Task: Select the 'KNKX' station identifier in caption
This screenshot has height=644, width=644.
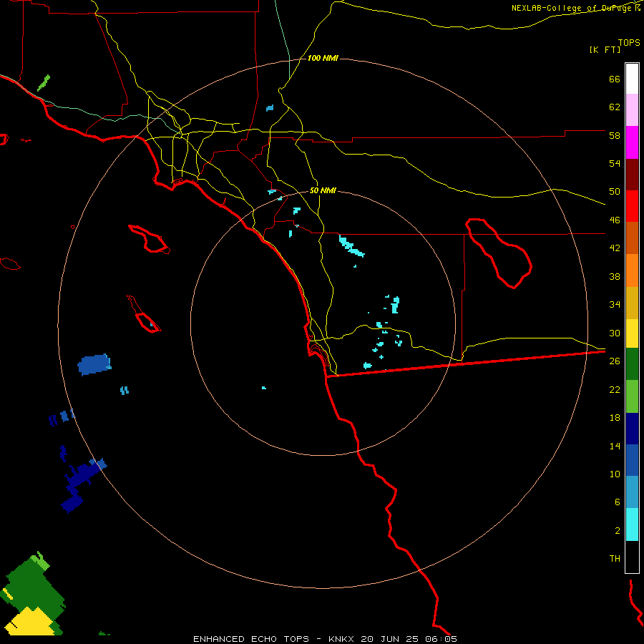Action: tap(343, 639)
